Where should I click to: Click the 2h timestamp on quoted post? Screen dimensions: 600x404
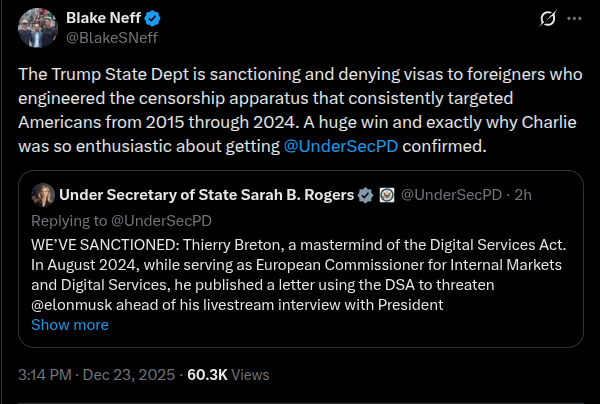(523, 194)
